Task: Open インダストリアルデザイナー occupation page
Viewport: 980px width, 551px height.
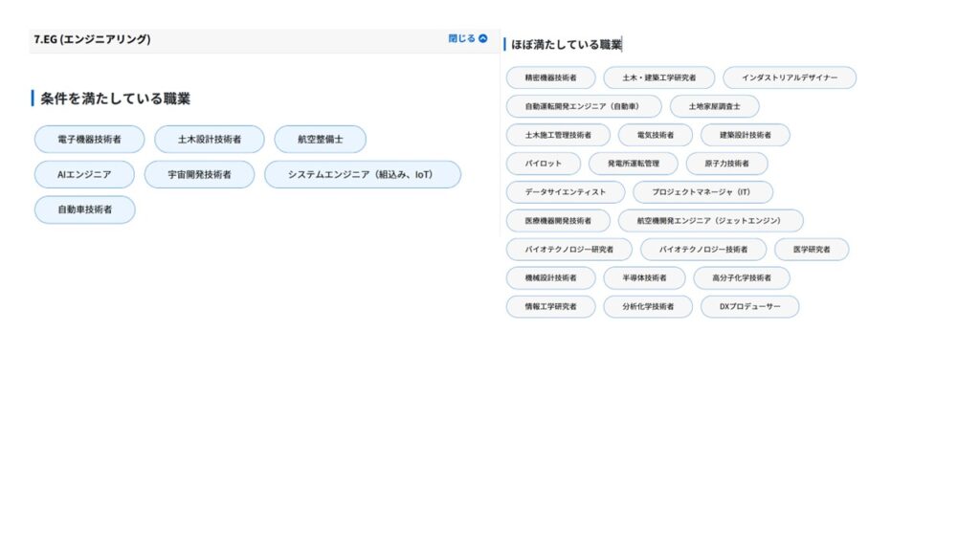Action: 789,77
